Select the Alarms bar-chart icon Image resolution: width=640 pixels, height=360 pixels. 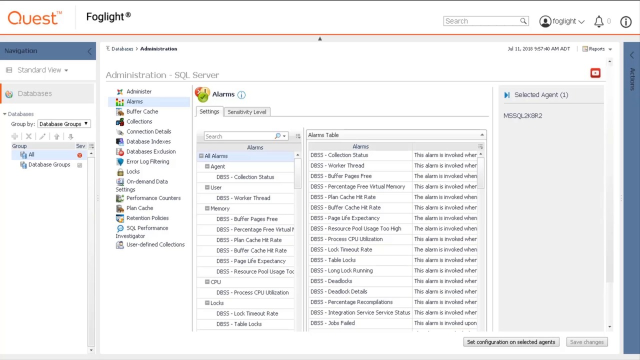pyautogui.click(x=120, y=102)
